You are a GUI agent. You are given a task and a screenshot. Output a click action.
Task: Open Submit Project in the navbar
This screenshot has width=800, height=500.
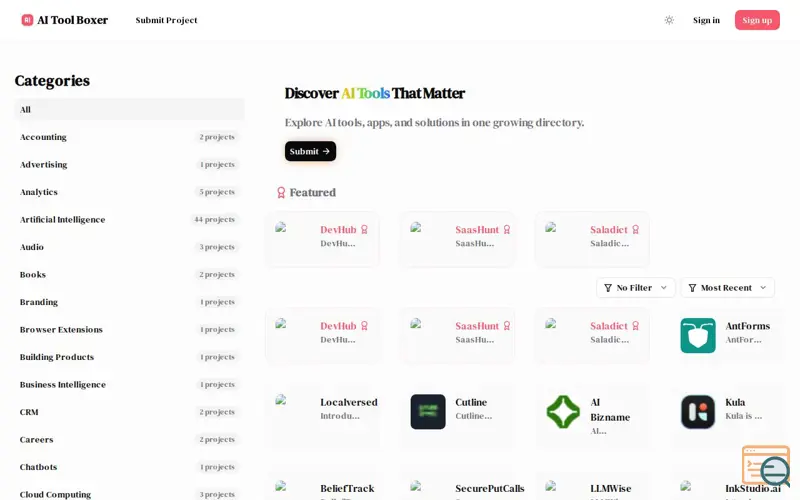(166, 20)
